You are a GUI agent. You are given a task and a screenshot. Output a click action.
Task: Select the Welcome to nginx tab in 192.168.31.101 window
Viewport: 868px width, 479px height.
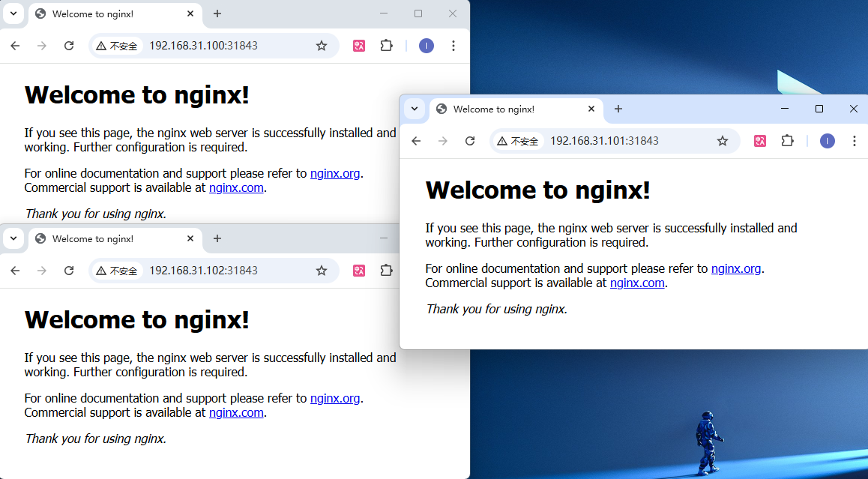click(x=515, y=109)
